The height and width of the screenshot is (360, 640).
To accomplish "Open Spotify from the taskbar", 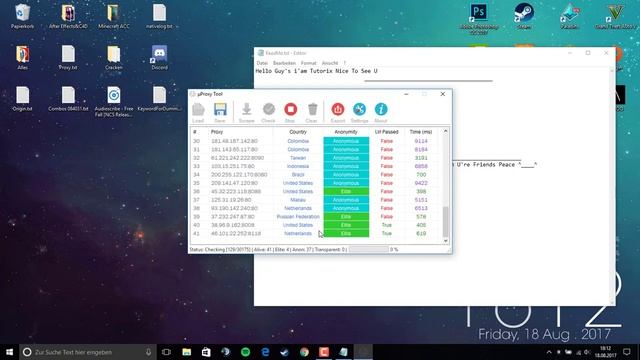I will point(245,352).
